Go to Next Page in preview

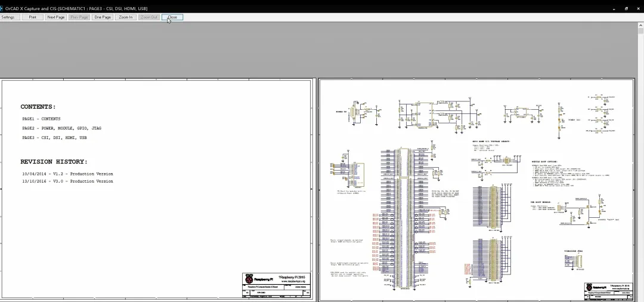coord(56,17)
